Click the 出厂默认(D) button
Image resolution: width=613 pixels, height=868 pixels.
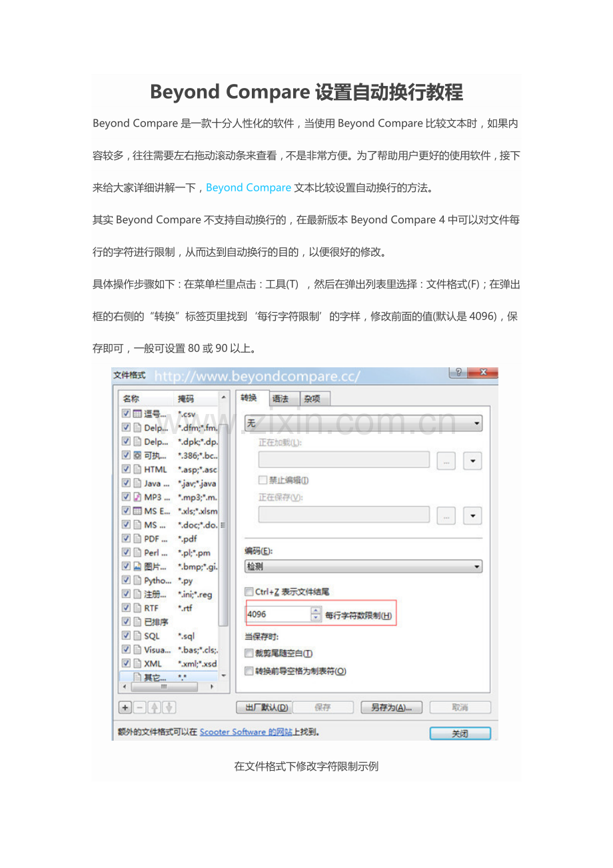pyautogui.click(x=263, y=707)
